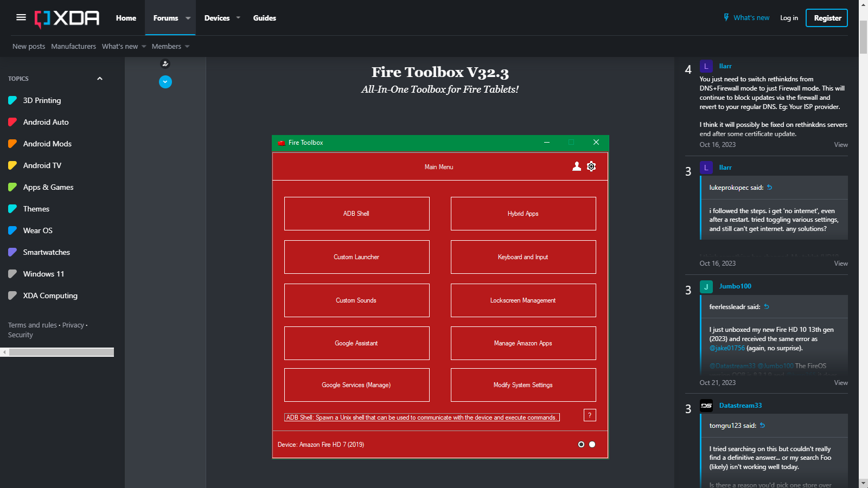868x488 pixels.
Task: Open the Privacy link
Action: pyautogui.click(x=73, y=325)
